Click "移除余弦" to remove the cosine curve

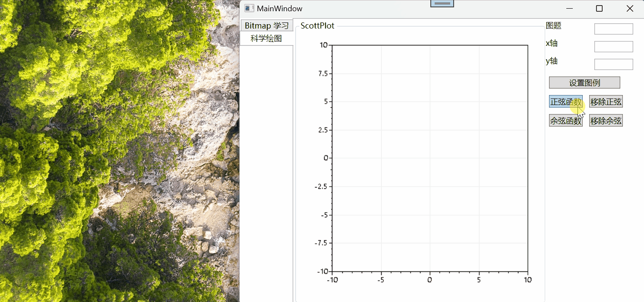[x=605, y=120]
